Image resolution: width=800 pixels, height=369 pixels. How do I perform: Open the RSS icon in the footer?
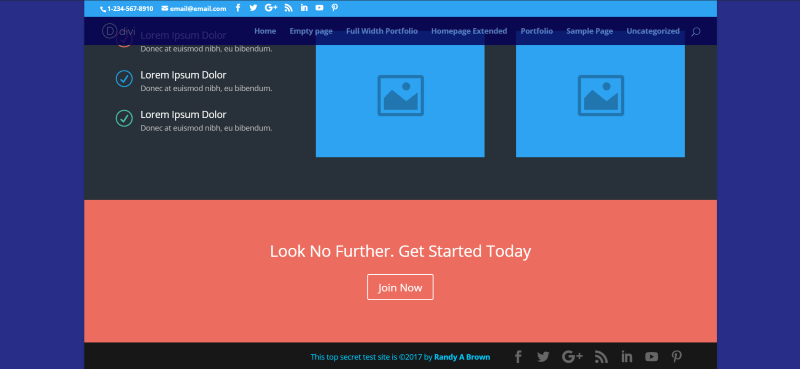[x=602, y=357]
